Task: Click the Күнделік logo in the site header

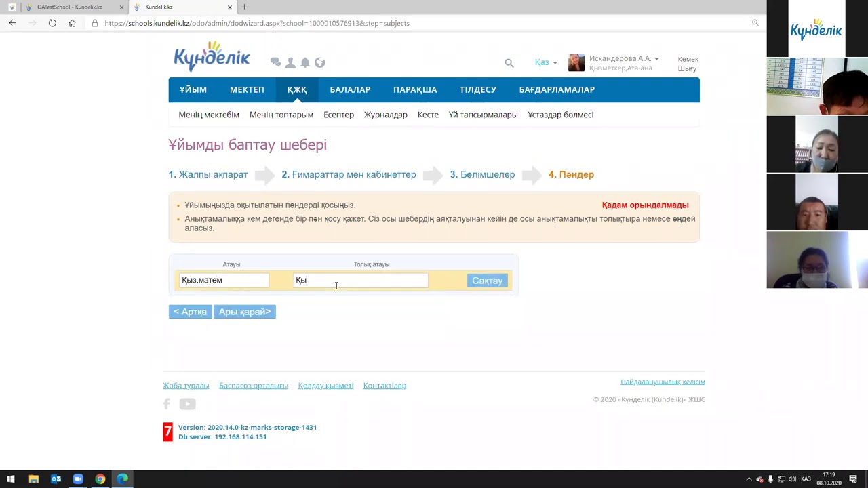Action: 212,56
